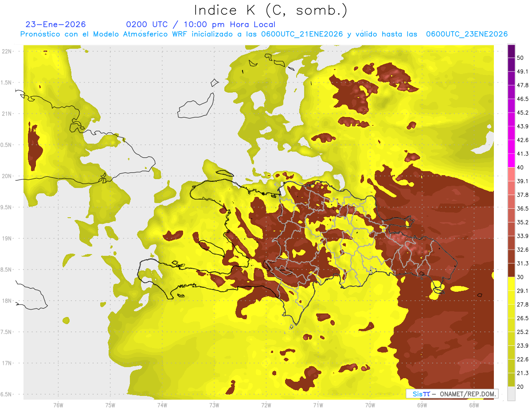Select the "19N" latitude label
The image size is (532, 411).
[x=7, y=239]
